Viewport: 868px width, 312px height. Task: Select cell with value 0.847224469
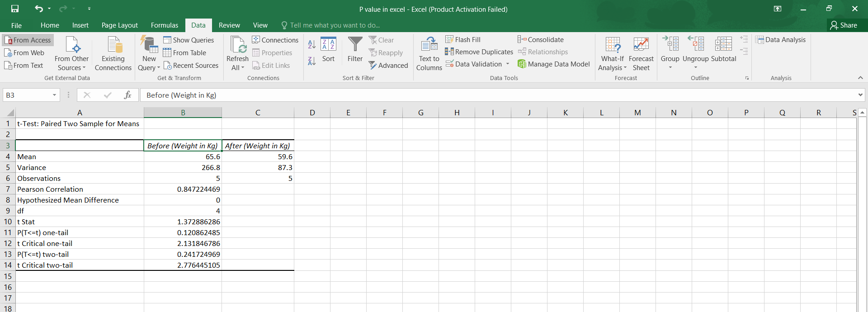183,189
